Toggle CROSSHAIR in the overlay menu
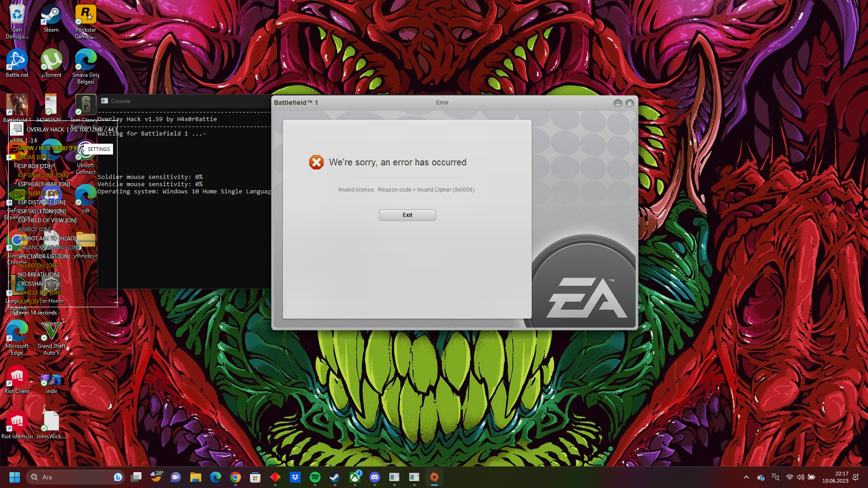Image resolution: width=868 pixels, height=488 pixels. click(38, 284)
